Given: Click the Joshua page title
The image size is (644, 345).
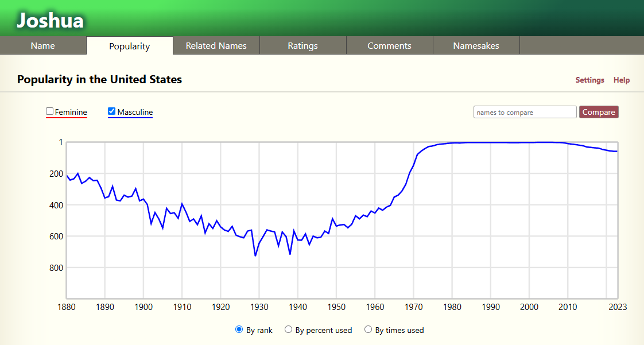Looking at the screenshot, I should pos(50,21).
